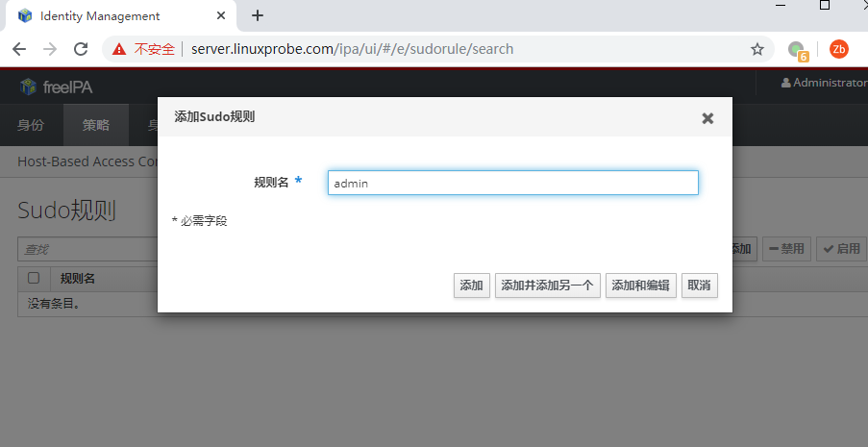Maximize the browser window
Image resolution: width=868 pixels, height=447 pixels.
pos(825,5)
